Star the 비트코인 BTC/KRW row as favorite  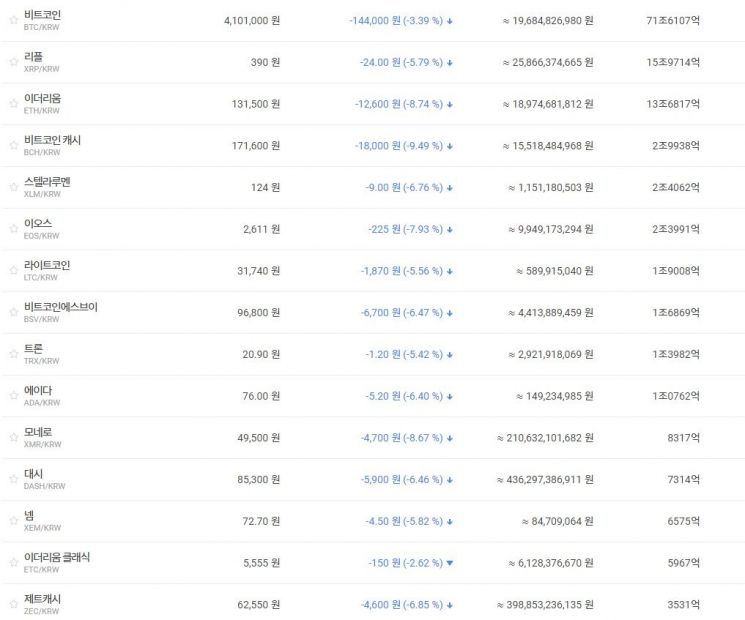13,20
